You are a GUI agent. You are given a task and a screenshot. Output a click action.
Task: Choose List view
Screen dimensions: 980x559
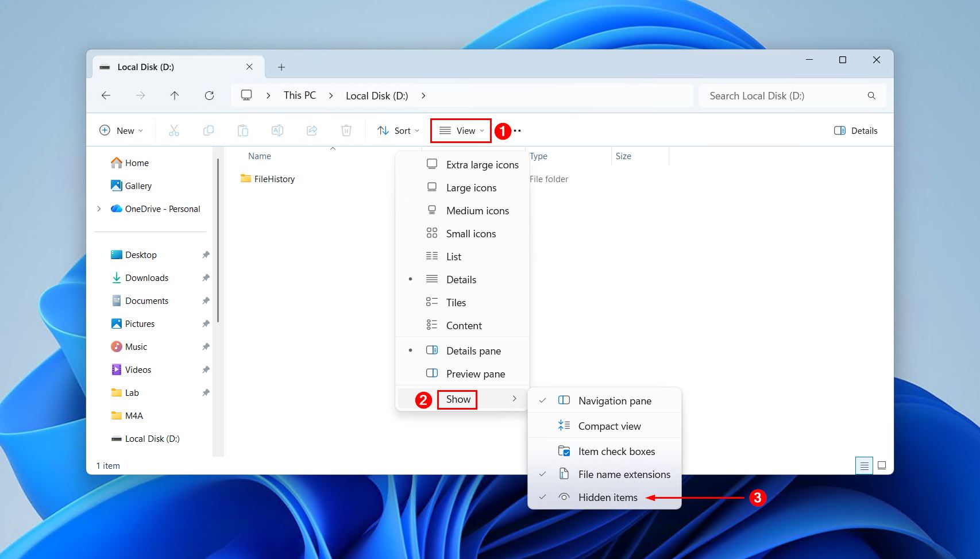[462, 256]
